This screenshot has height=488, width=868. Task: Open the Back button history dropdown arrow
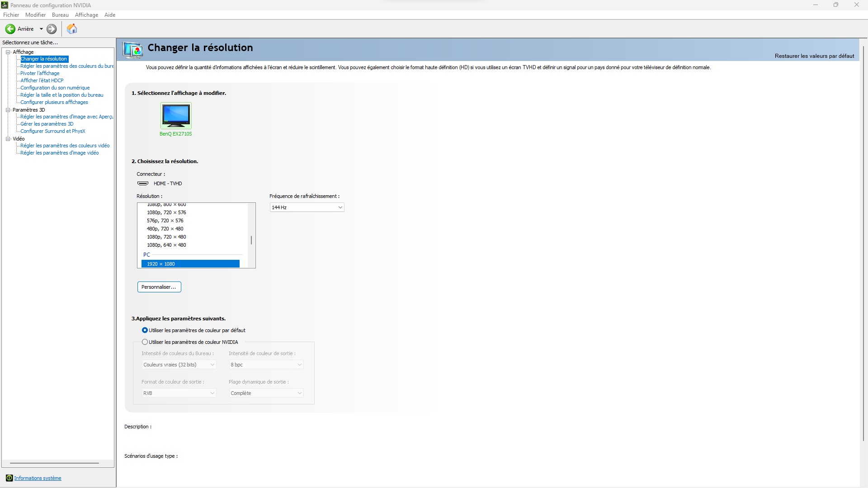41,29
